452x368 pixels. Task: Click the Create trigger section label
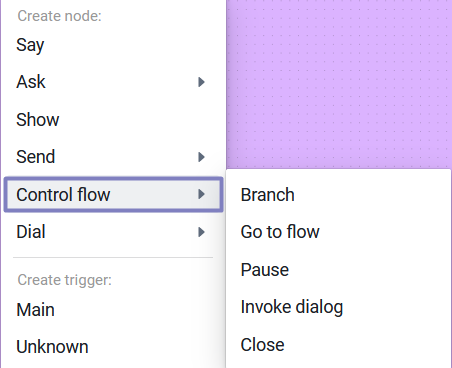[64, 280]
